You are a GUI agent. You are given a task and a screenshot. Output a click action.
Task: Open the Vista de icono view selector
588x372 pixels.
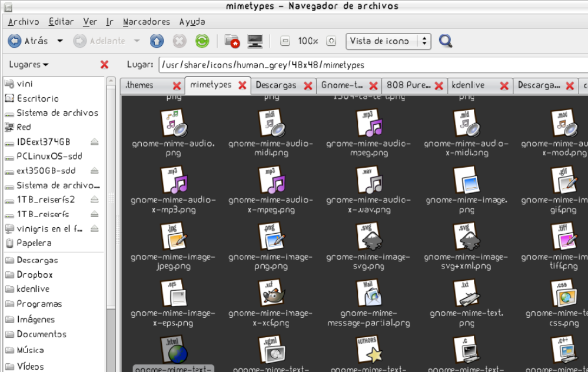(388, 41)
